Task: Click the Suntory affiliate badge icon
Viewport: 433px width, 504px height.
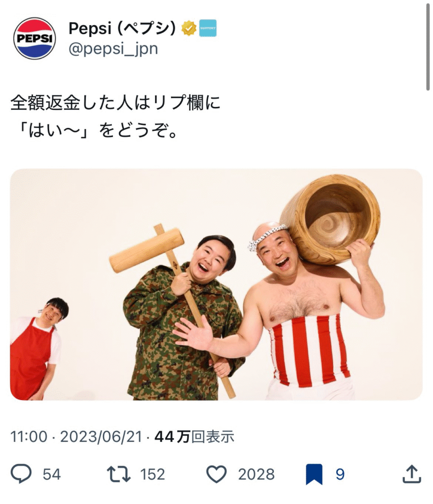Action: pos(208,28)
